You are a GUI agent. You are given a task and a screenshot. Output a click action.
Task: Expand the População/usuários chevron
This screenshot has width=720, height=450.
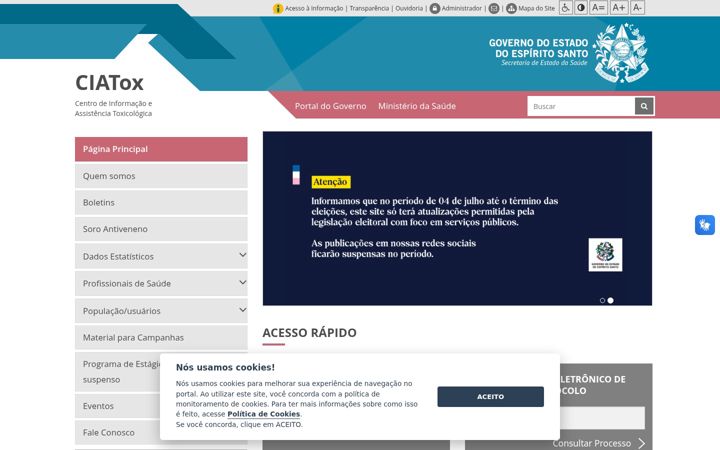(242, 309)
